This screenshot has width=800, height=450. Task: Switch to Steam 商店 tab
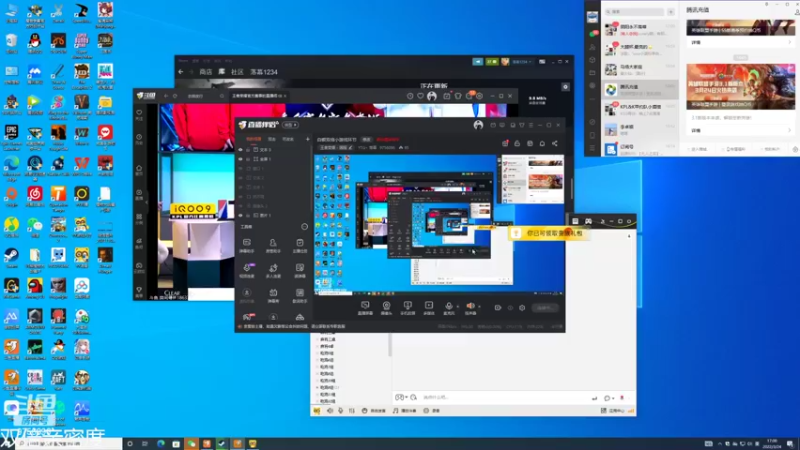206,72
